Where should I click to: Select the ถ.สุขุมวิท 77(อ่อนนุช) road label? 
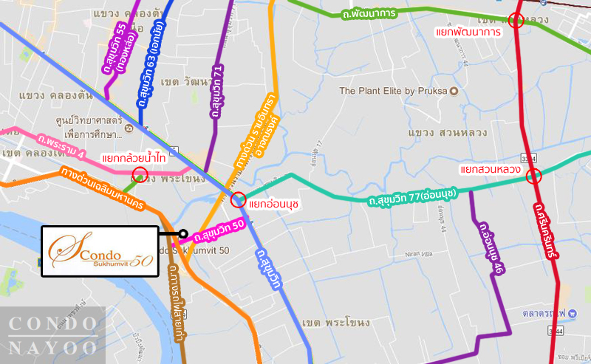pyautogui.click(x=413, y=197)
